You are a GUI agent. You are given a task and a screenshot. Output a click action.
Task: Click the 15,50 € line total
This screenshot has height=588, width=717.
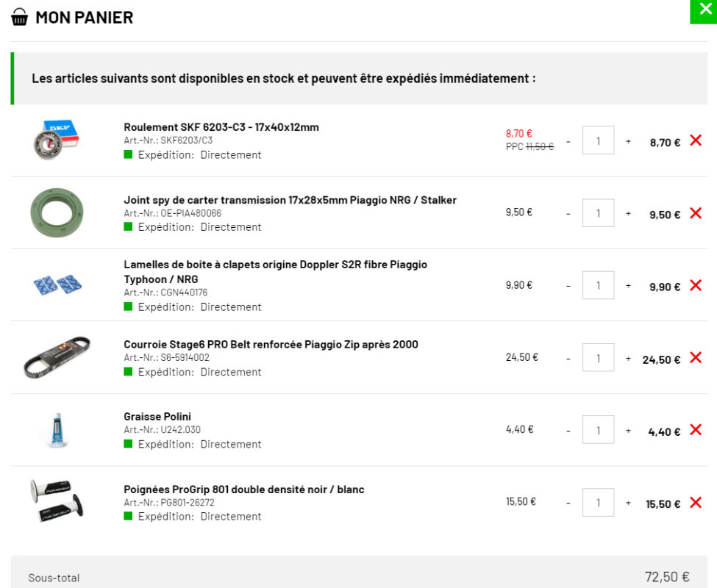pyautogui.click(x=663, y=504)
